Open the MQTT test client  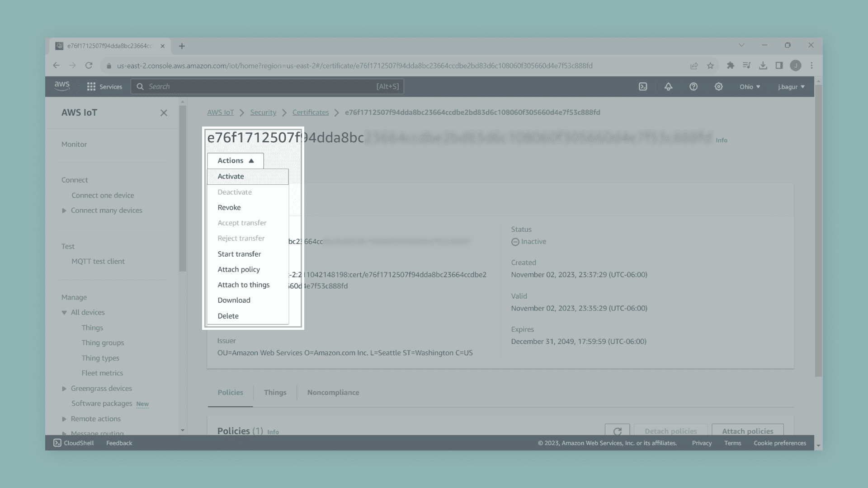[98, 262]
